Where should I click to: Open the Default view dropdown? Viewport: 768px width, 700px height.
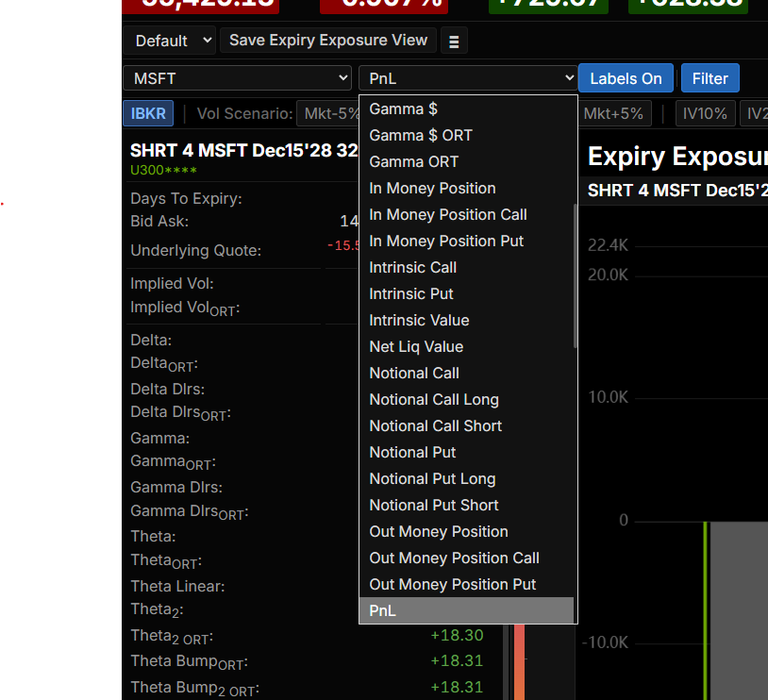tap(170, 41)
